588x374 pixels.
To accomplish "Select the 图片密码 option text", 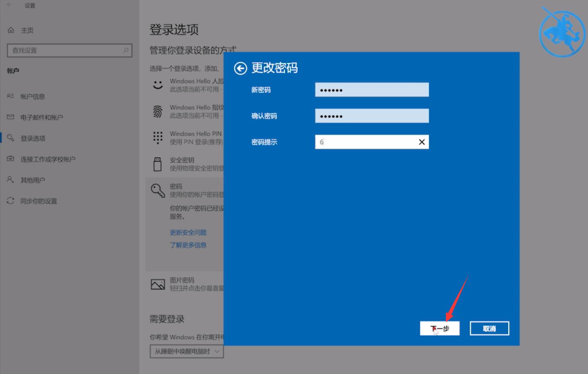I will pyautogui.click(x=182, y=280).
